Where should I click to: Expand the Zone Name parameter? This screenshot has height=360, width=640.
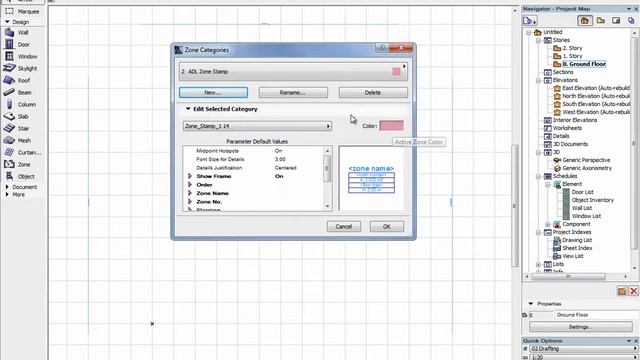click(x=190, y=193)
